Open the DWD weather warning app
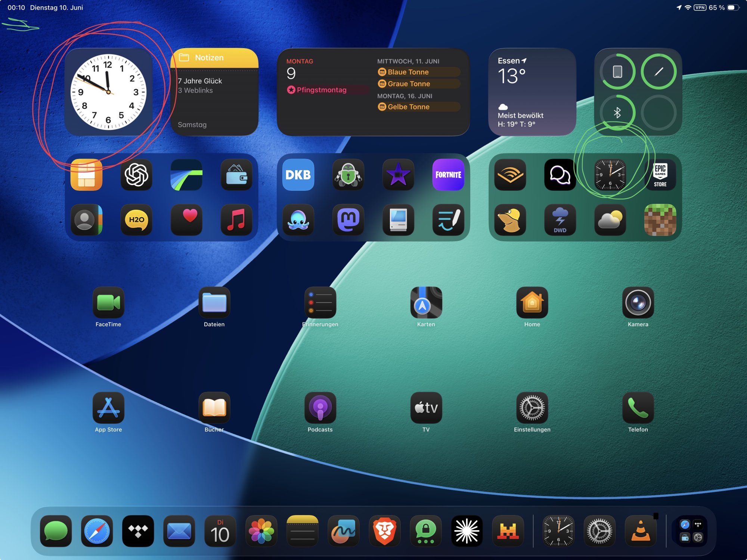Image resolution: width=747 pixels, height=560 pixels. [560, 220]
